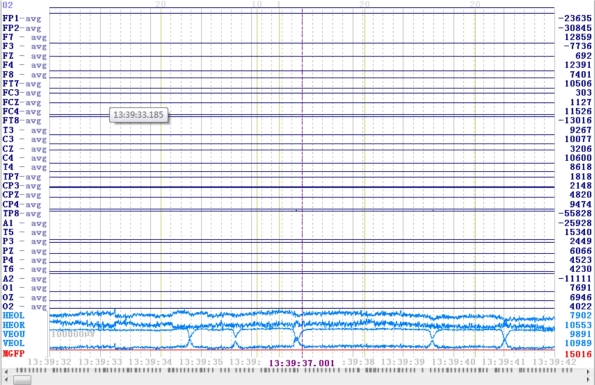This screenshot has height=385, width=595.
Task: Select the VEOL eye channel label
Action: click(14, 343)
